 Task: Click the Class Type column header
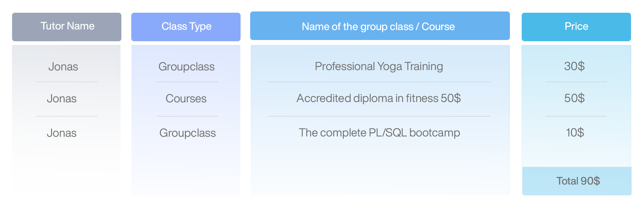tap(186, 27)
